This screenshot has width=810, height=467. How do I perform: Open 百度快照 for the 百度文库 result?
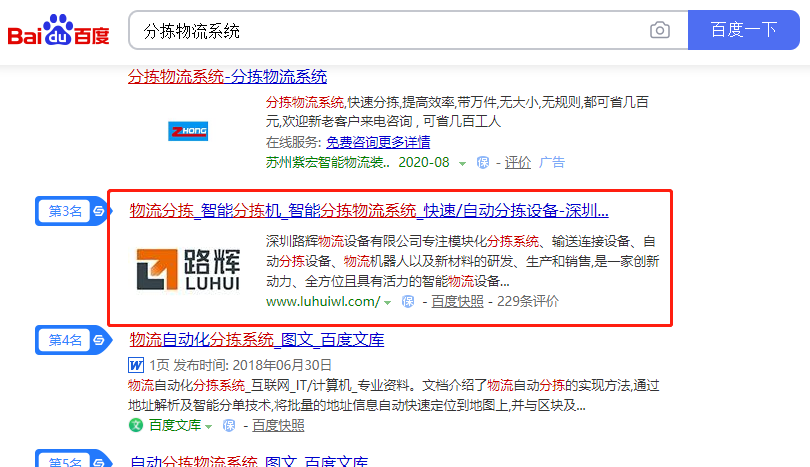[278, 426]
